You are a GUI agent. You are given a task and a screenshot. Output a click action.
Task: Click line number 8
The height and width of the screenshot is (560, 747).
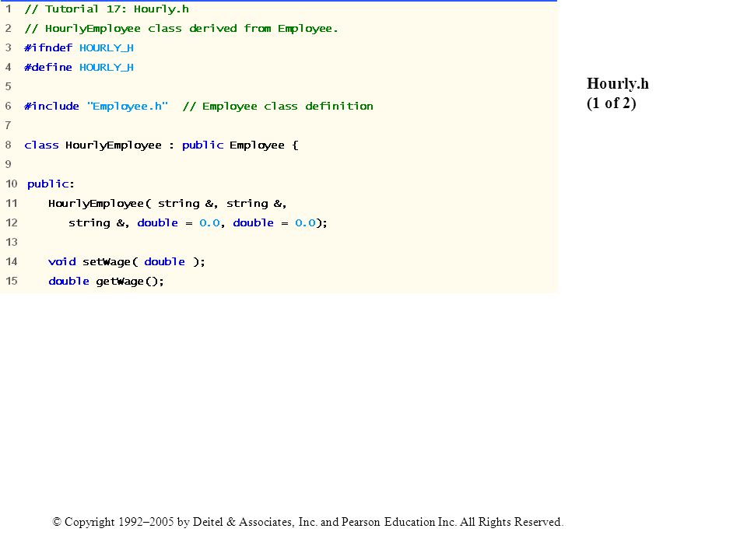coord(8,145)
